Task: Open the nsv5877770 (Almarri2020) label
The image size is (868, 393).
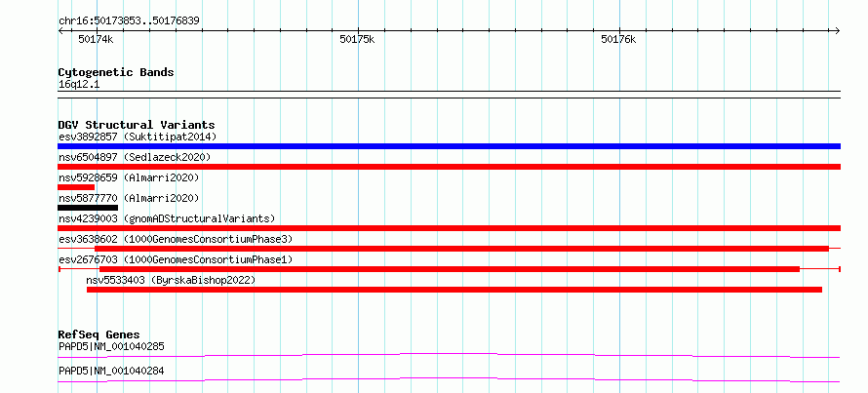Action: (x=129, y=198)
